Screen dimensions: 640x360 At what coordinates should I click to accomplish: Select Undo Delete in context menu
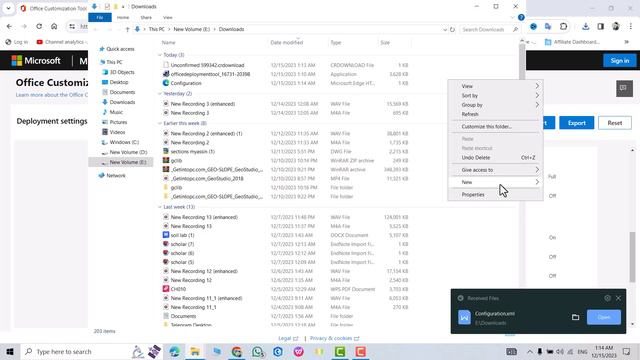(x=496, y=158)
